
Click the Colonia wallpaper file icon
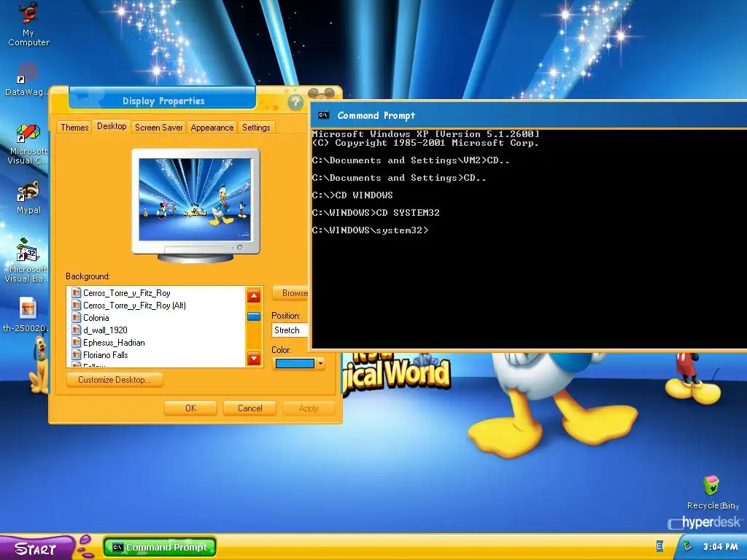coord(76,317)
